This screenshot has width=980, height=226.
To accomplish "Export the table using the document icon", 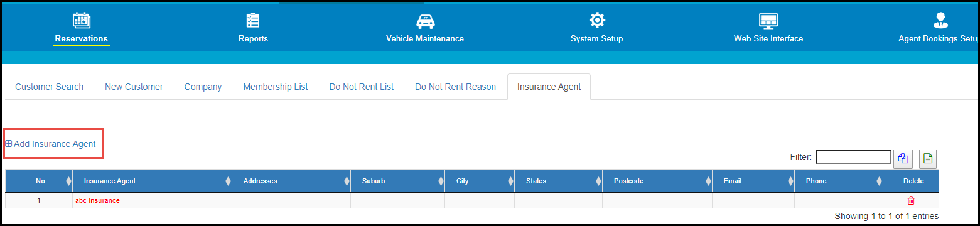I will pyautogui.click(x=929, y=159).
